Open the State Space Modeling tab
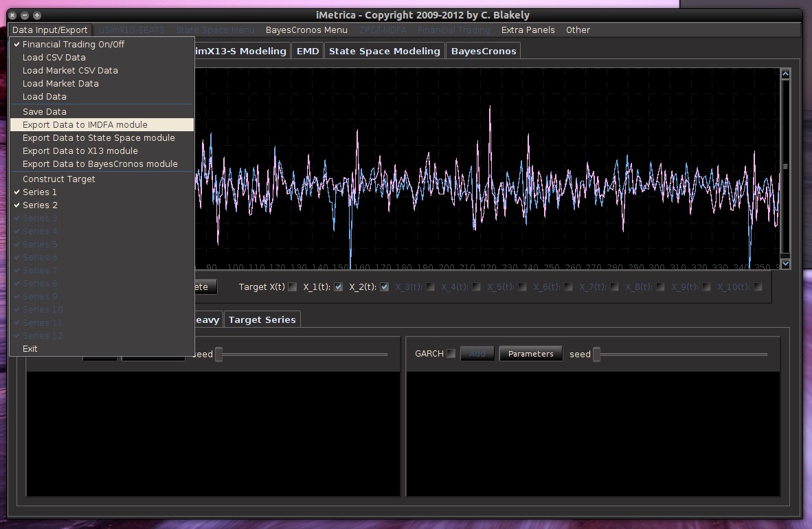The image size is (812, 529). click(384, 52)
